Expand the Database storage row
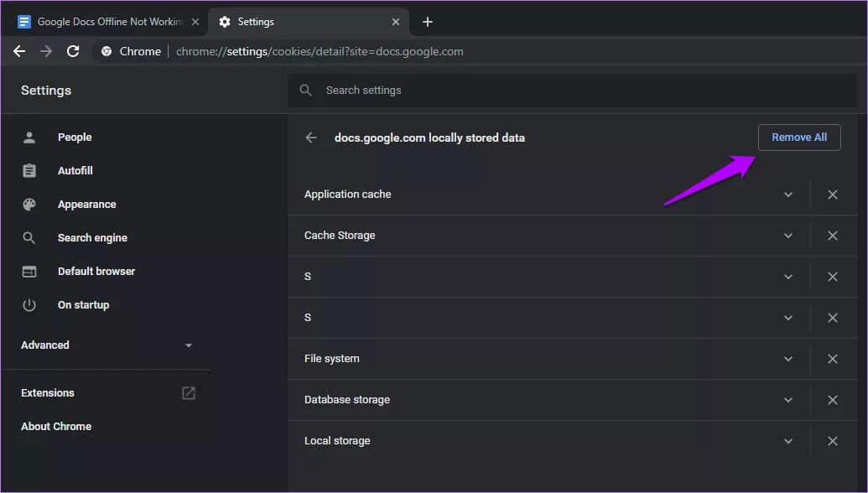 pyautogui.click(x=788, y=400)
